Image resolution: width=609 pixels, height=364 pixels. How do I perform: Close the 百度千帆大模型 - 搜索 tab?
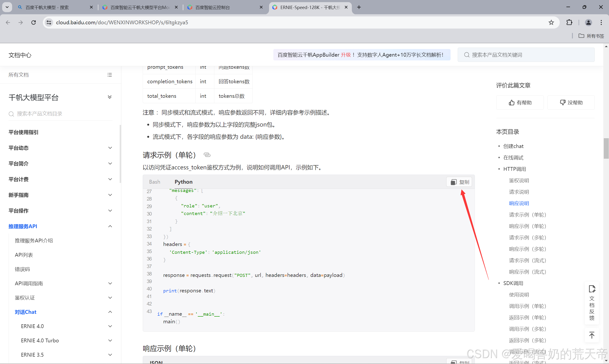[x=91, y=7]
